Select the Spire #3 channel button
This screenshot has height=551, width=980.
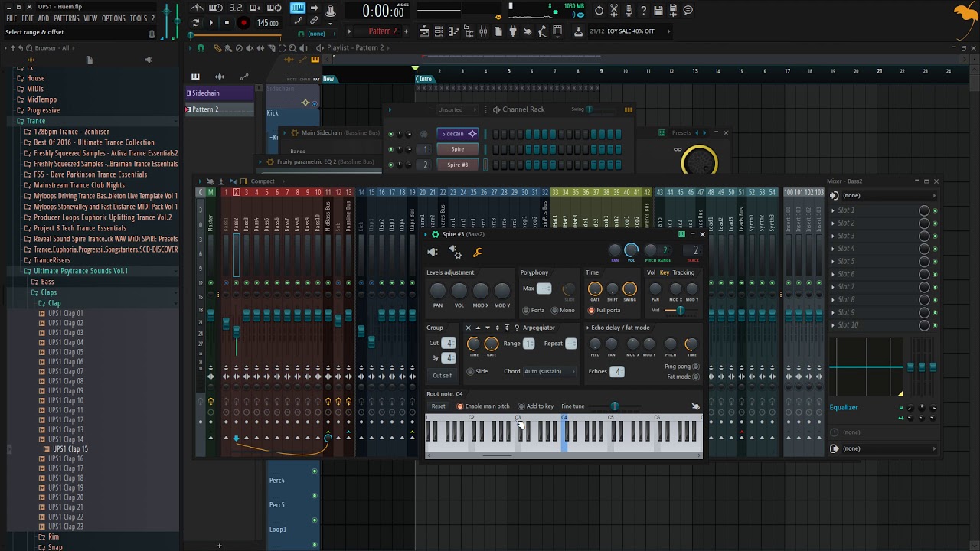pos(458,165)
